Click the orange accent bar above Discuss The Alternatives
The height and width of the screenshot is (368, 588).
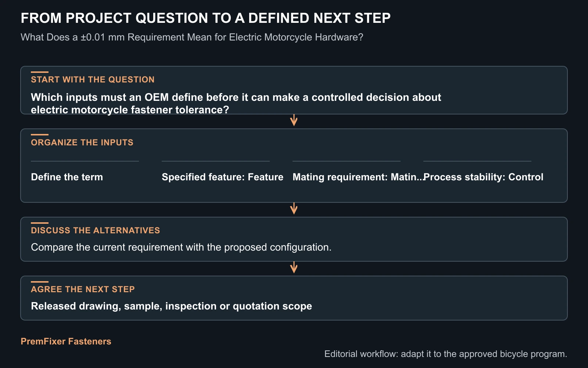click(x=40, y=223)
